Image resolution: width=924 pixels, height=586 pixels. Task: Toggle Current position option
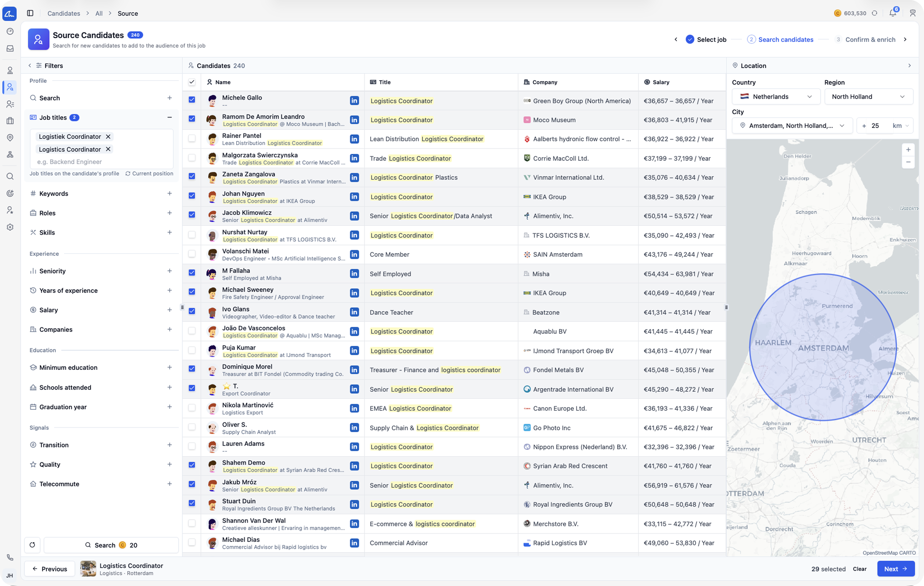149,174
